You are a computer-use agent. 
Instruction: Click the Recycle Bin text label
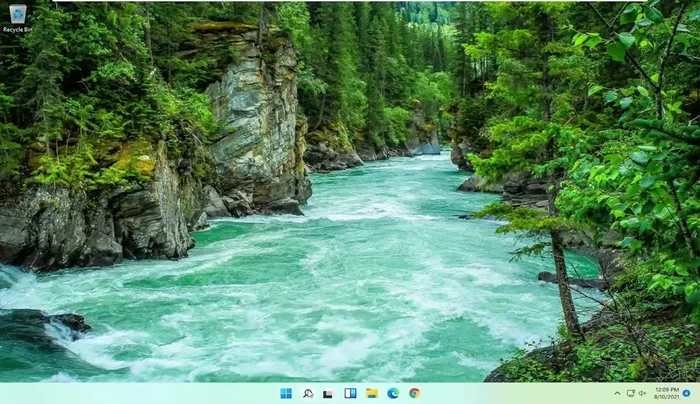pyautogui.click(x=17, y=30)
